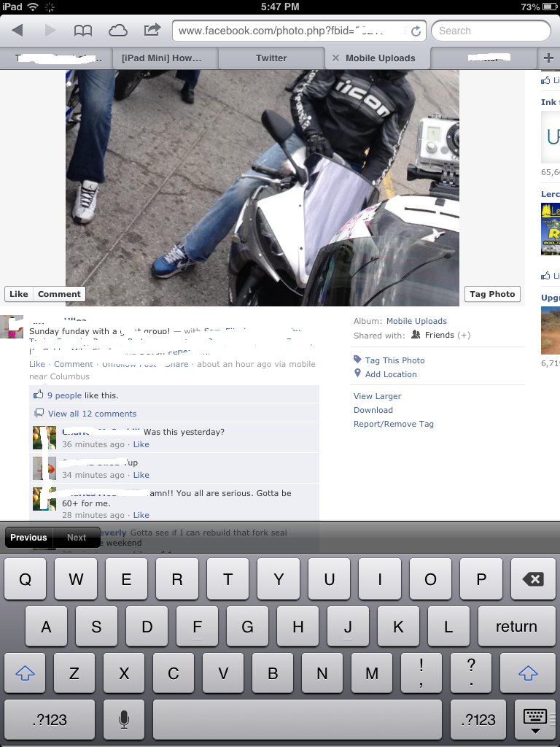Click the 9 people link
This screenshot has height=747, width=560.
pyautogui.click(x=64, y=395)
